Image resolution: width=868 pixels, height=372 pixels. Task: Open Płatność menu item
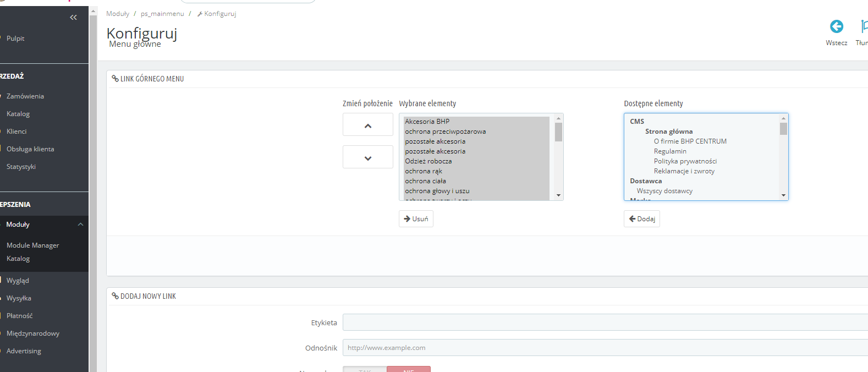pyautogui.click(x=20, y=316)
